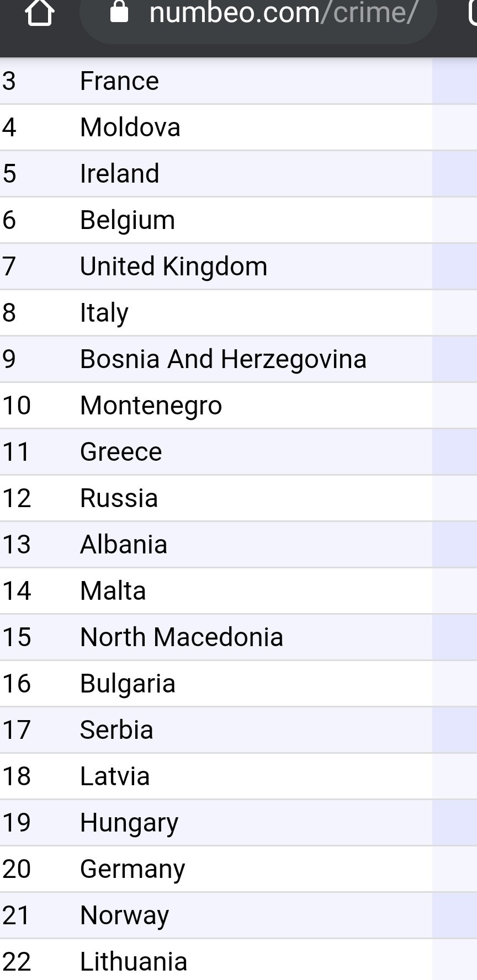This screenshot has width=477, height=980.
Task: Click Lithuania at bottom of list
Action: (x=134, y=962)
